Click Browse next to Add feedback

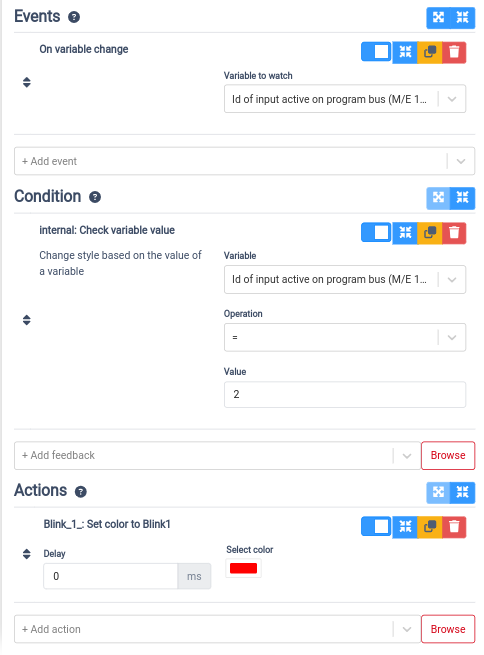click(448, 455)
